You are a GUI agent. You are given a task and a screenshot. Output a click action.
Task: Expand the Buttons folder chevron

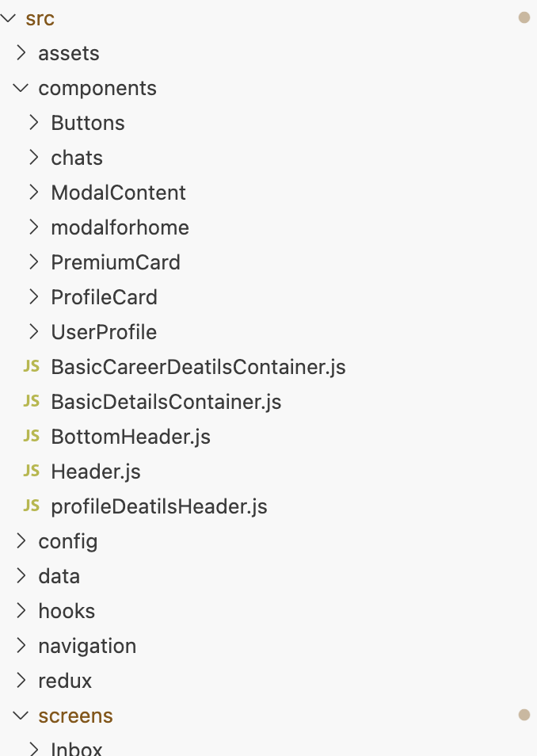[x=33, y=123]
